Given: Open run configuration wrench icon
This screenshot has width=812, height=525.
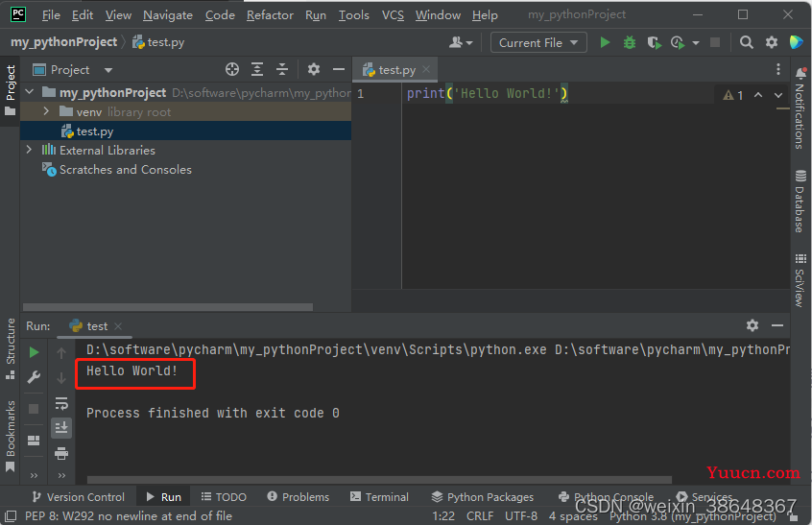Looking at the screenshot, I should (x=34, y=377).
